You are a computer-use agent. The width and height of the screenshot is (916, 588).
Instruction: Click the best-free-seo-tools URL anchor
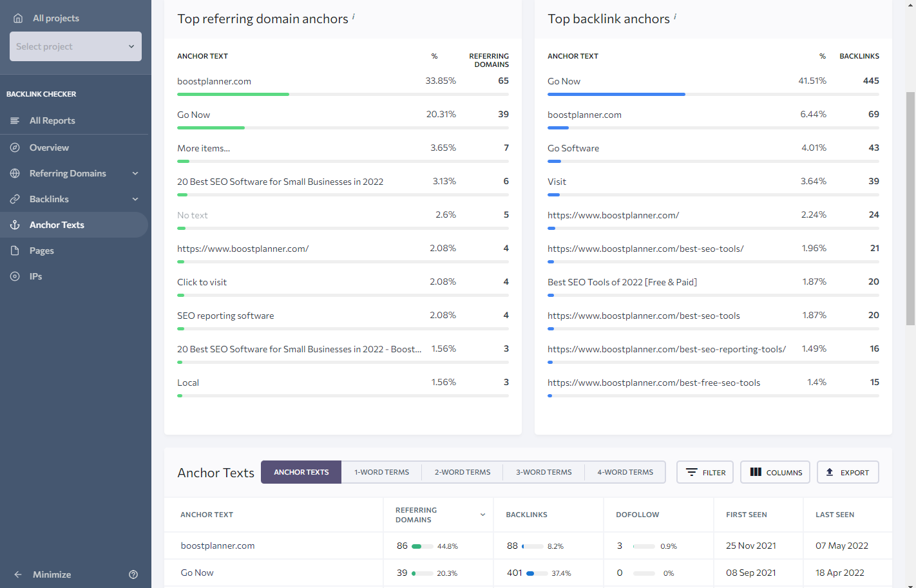(x=654, y=383)
